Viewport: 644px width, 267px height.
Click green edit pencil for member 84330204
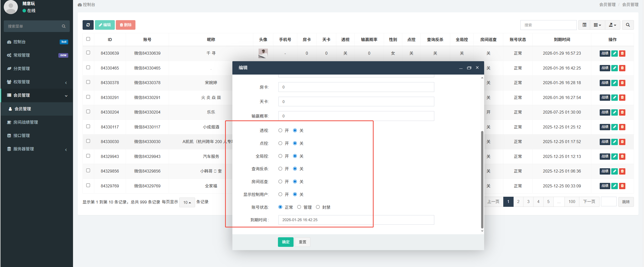(614, 112)
